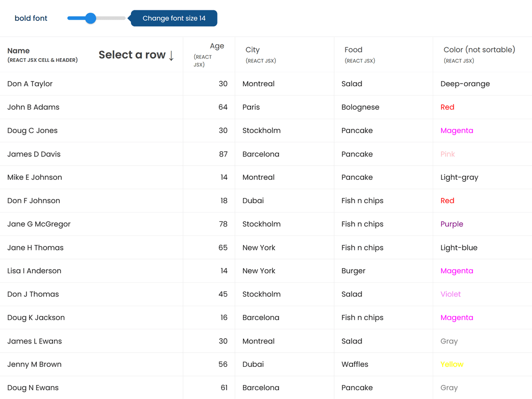
Task: Click the Red color cell for Don F Johnson
Action: coord(447,201)
